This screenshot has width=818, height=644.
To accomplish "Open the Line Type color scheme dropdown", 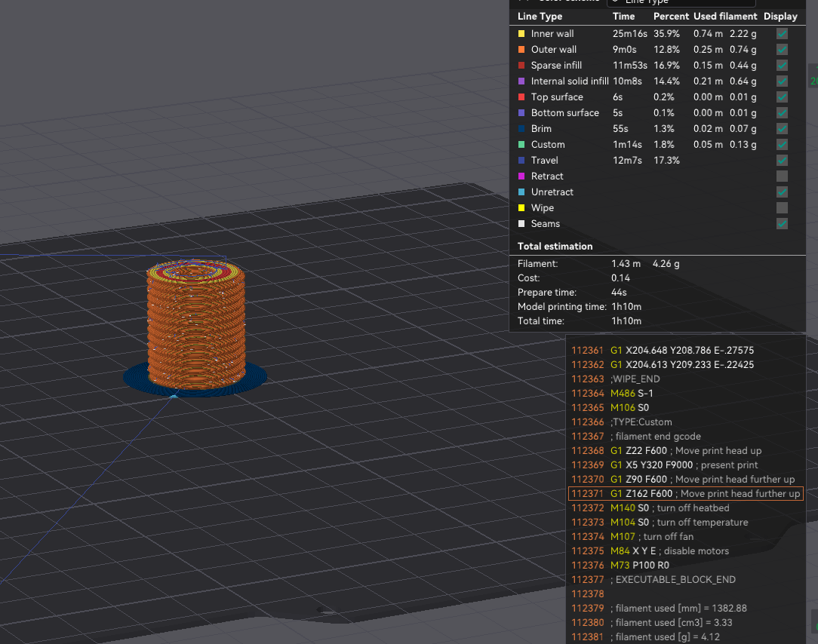I will click(x=681, y=2).
